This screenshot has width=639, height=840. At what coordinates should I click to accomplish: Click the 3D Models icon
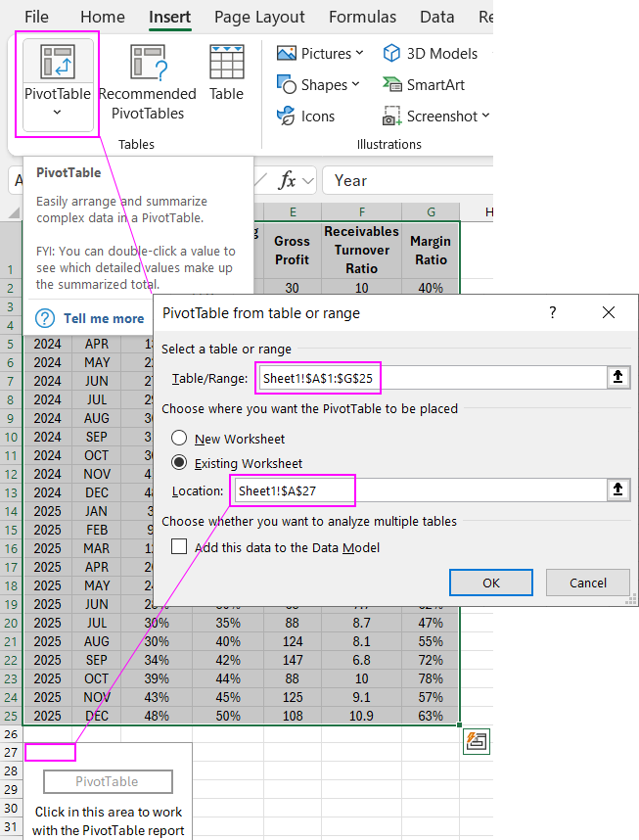pos(391,53)
